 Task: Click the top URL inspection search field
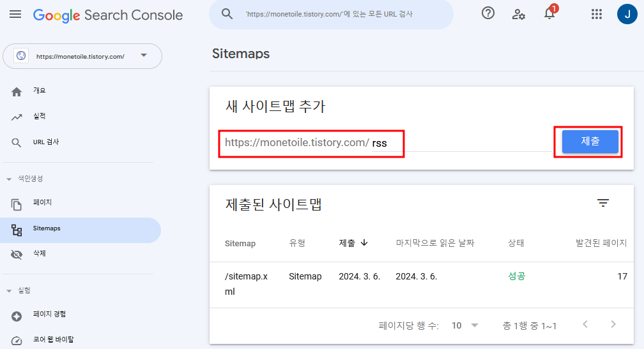331,14
